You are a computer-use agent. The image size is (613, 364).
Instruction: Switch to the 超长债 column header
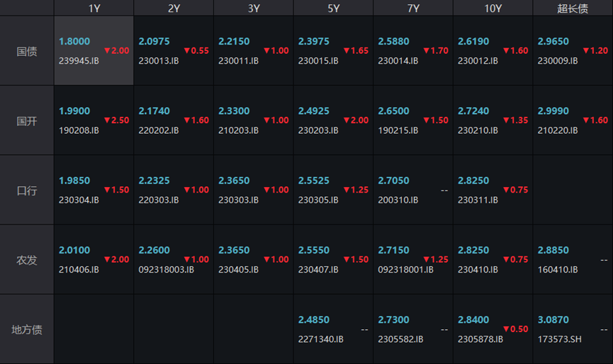pos(573,8)
